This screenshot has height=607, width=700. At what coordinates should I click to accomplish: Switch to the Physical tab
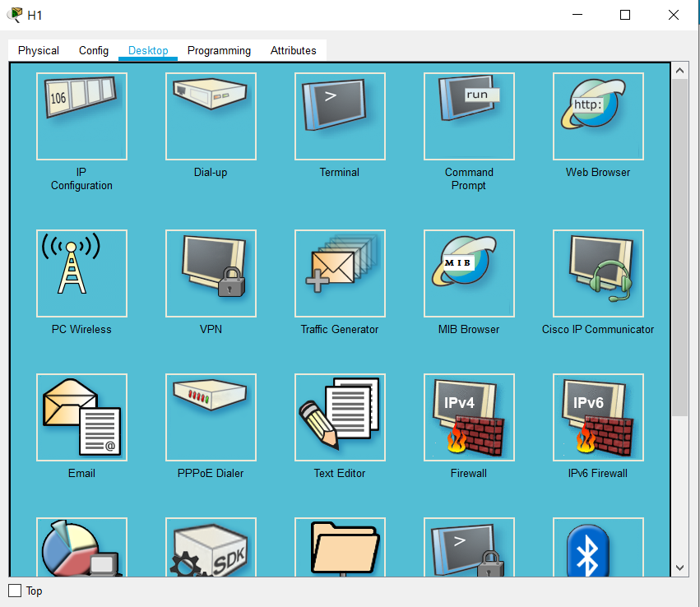(39, 50)
